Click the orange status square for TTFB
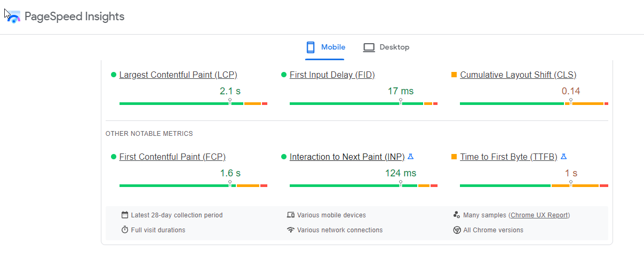The width and height of the screenshot is (644, 260). pos(454,157)
